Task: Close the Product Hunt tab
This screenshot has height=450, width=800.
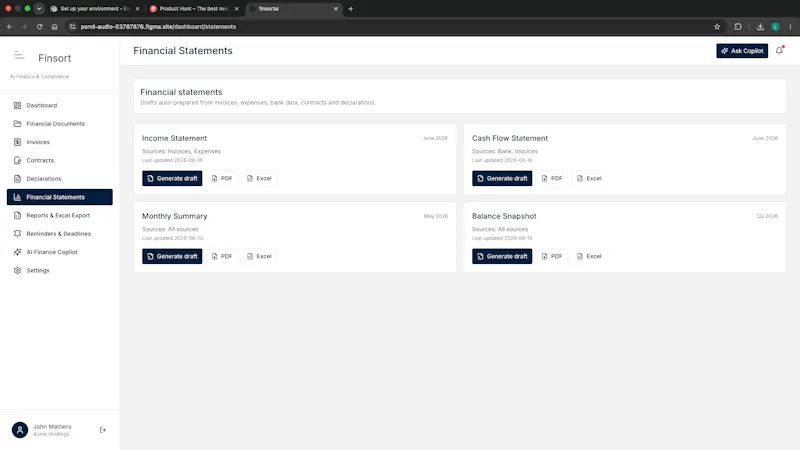Action: (236, 9)
